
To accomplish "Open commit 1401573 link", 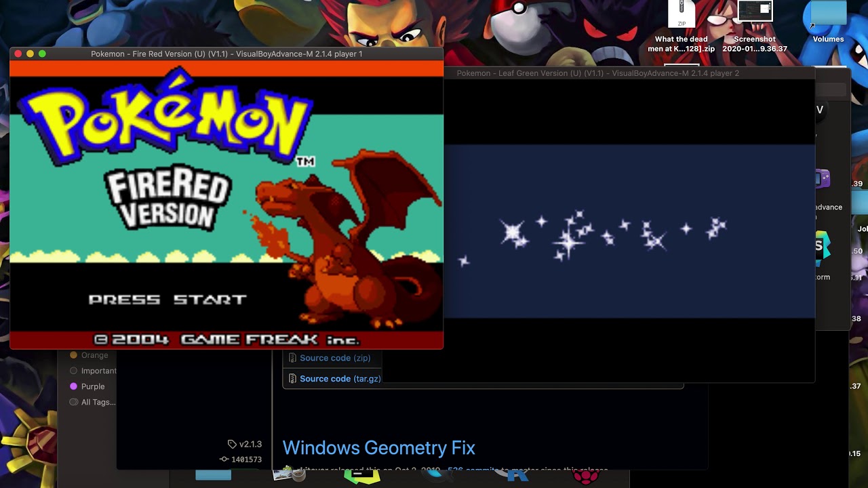I will (241, 460).
